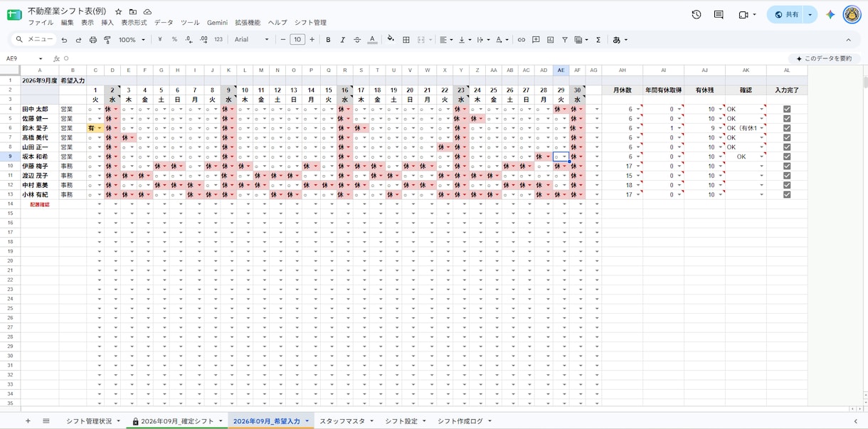Open the 挿入 menu
Screen dimensions: 868x429
(107, 23)
